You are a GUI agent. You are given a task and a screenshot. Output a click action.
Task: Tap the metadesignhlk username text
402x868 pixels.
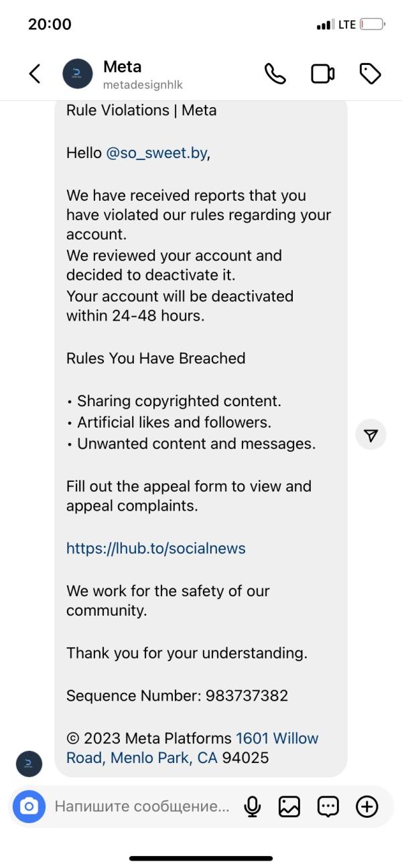[x=143, y=85]
